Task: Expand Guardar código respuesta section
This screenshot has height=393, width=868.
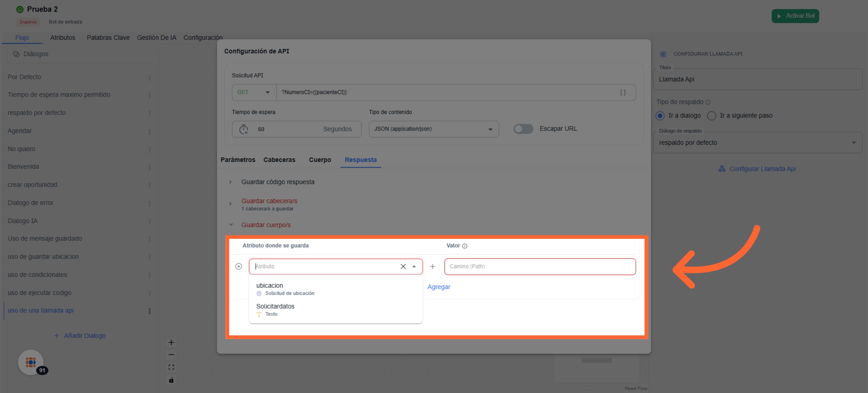Action: (x=277, y=182)
